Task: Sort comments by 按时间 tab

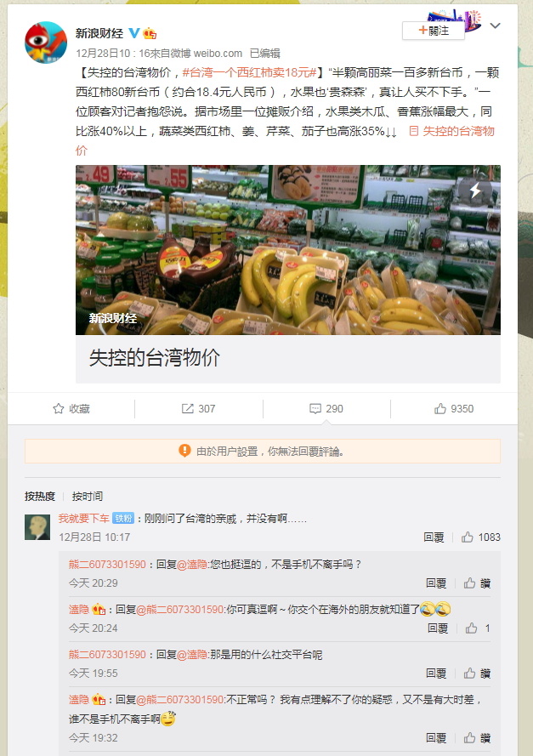Action: click(88, 496)
